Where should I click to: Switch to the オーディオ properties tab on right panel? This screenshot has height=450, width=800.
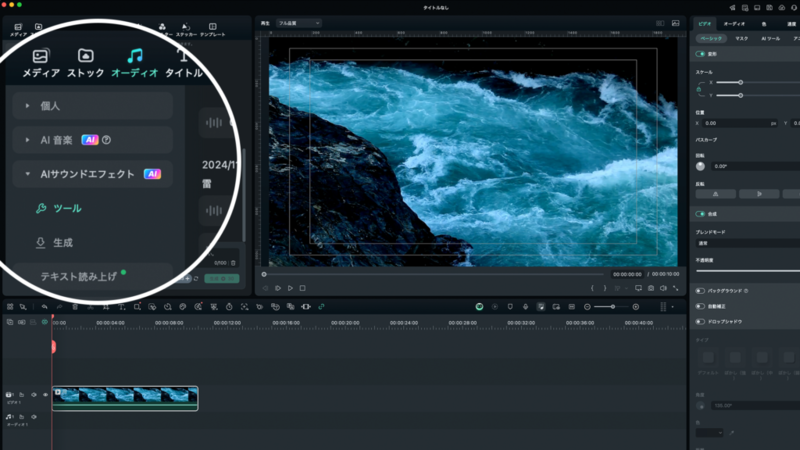734,23
